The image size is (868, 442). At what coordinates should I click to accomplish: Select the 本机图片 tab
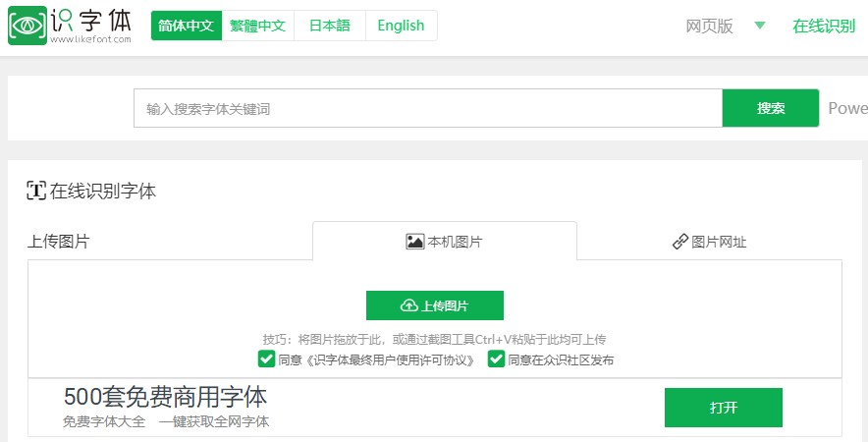[445, 241]
